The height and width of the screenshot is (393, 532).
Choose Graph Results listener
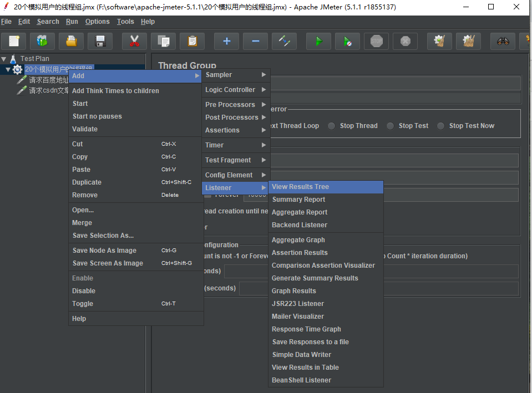coord(326,291)
